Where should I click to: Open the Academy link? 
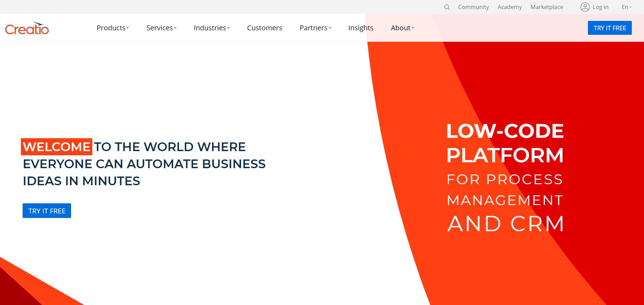click(510, 7)
